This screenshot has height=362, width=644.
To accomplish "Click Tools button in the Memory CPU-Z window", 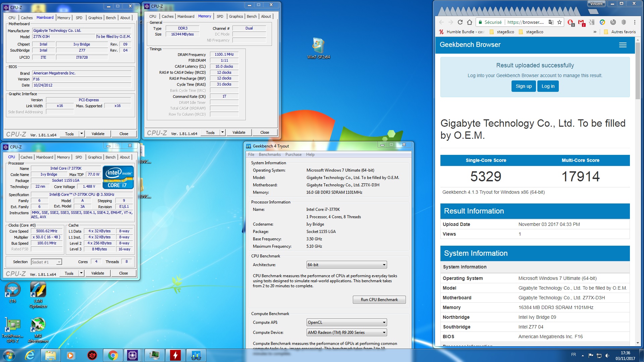I will [210, 132].
